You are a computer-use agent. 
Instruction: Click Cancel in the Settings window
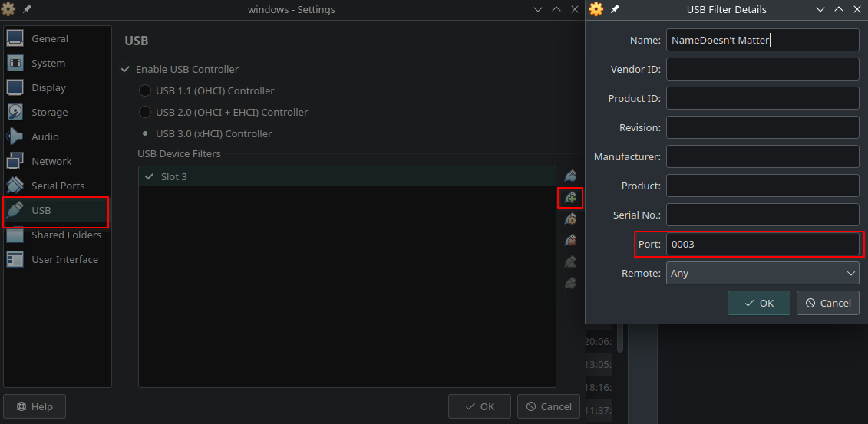(549, 406)
